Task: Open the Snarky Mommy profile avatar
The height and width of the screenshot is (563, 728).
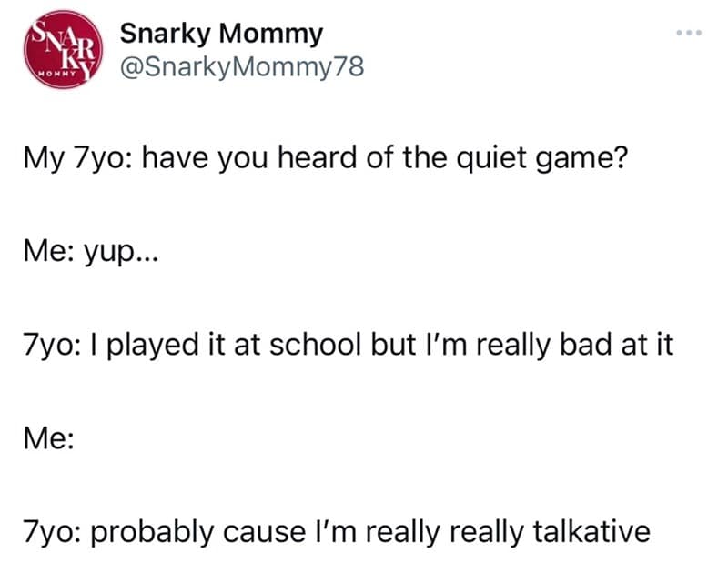Action: coord(63,51)
